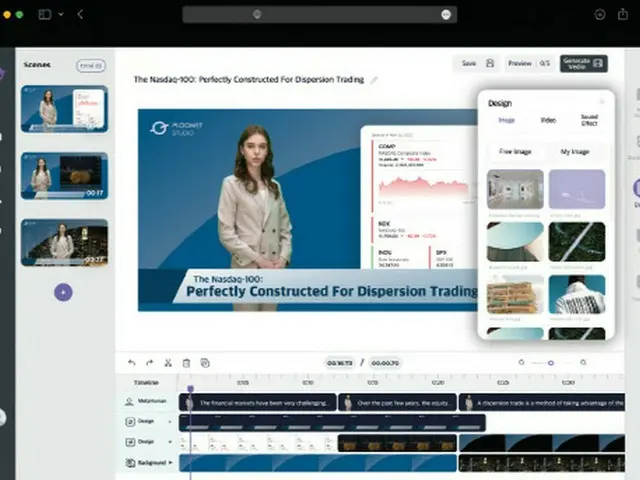Click the current time field in timeline
This screenshot has height=480, width=640.
coord(340,363)
